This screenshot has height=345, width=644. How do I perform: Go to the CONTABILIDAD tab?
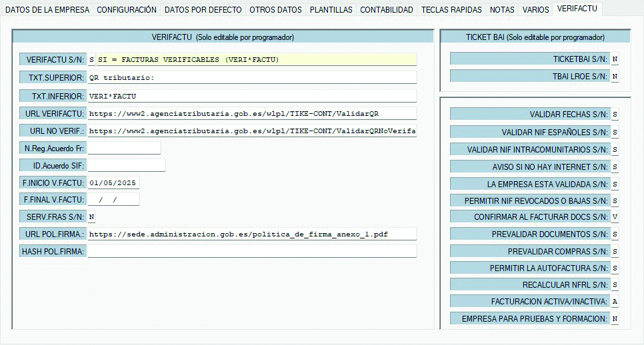point(387,10)
